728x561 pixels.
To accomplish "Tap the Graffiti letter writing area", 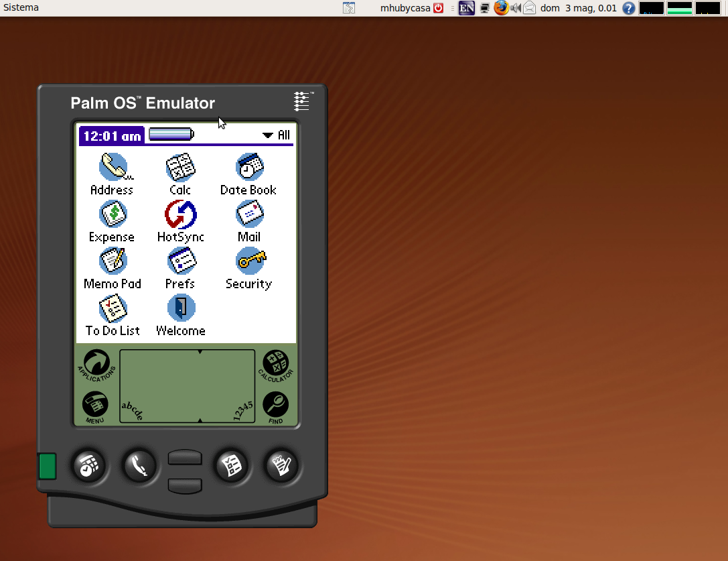I will point(159,386).
